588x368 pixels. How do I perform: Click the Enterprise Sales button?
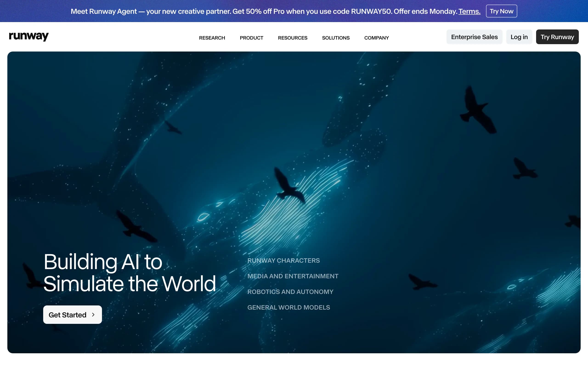[474, 37]
